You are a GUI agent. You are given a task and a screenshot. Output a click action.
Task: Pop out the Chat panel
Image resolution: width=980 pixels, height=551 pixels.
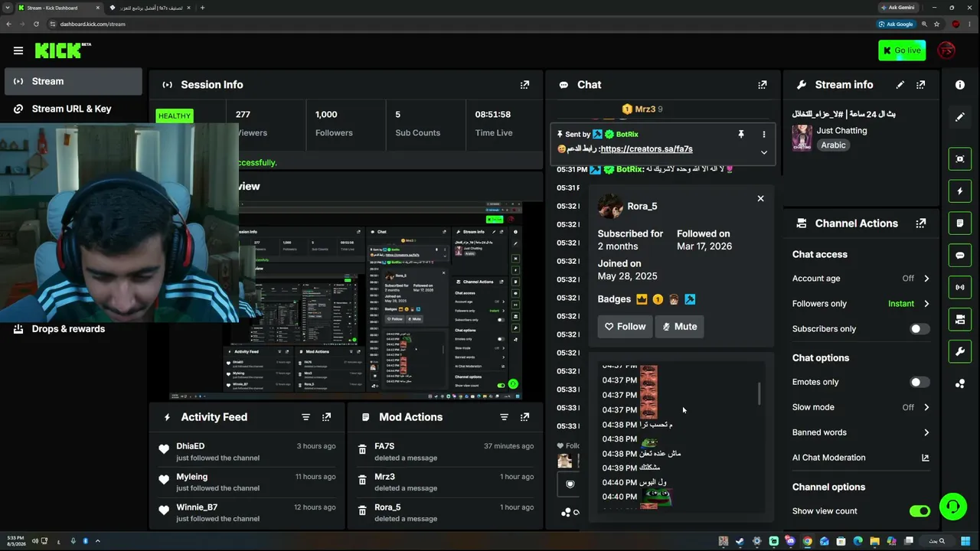pyautogui.click(x=762, y=85)
